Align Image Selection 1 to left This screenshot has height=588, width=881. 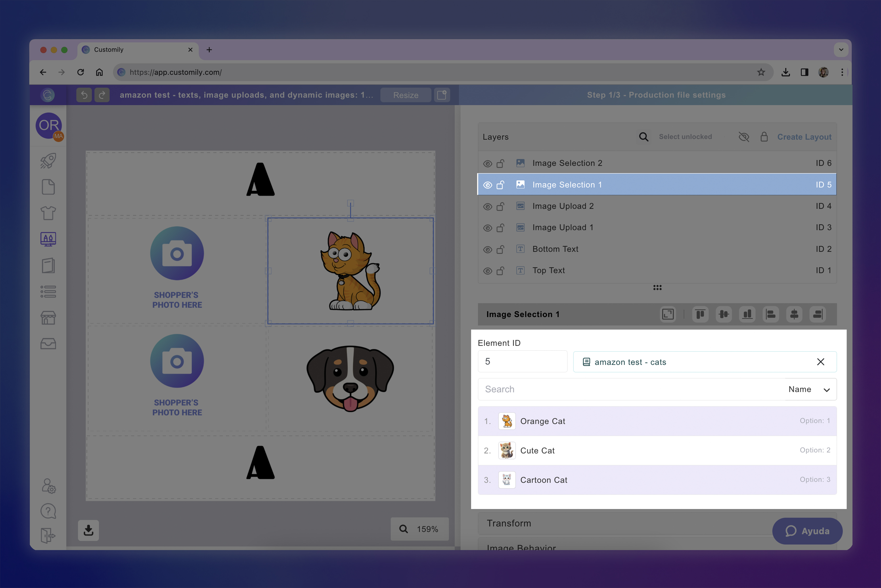coord(771,314)
